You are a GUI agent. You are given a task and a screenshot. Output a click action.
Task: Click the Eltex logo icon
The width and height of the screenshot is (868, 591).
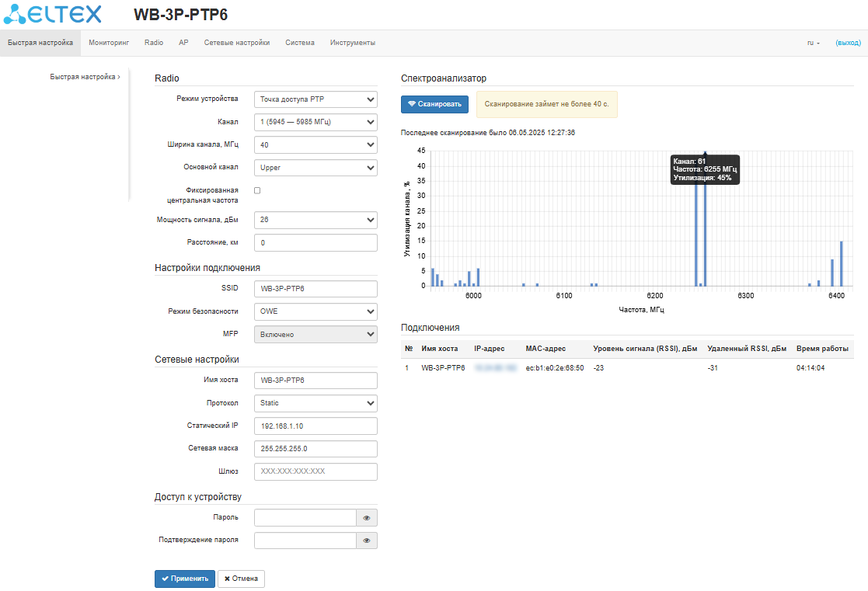pos(17,14)
